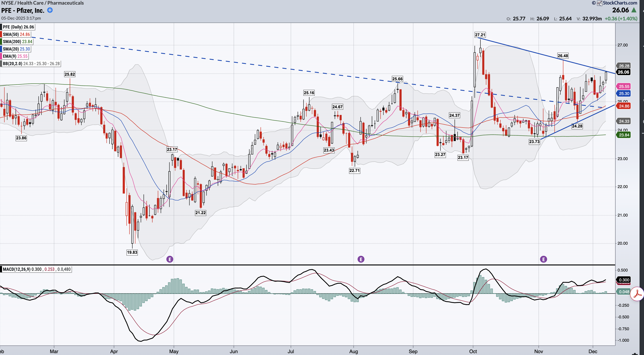Click the StockCharts.com chart logo icon

600,3
